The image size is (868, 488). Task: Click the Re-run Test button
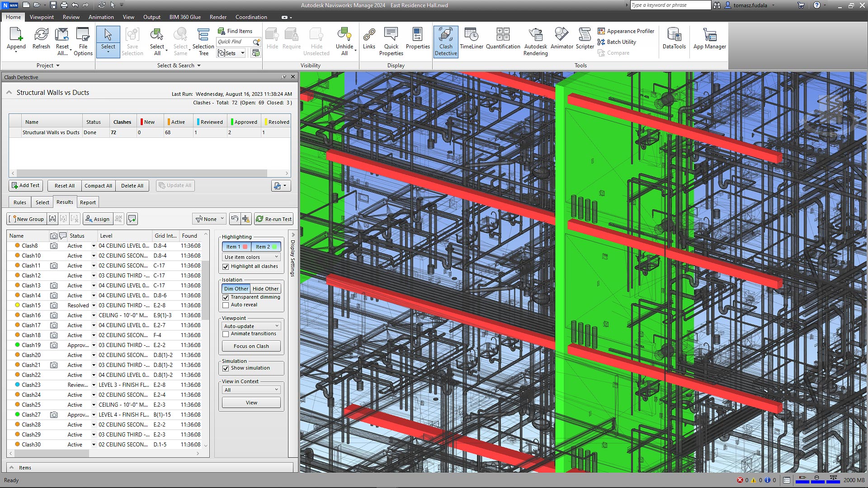pyautogui.click(x=274, y=219)
